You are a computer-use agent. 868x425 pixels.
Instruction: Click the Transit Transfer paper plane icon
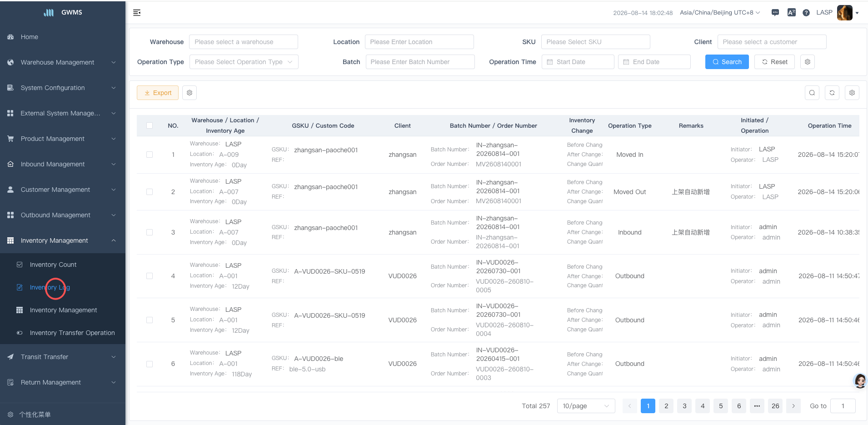click(x=10, y=357)
